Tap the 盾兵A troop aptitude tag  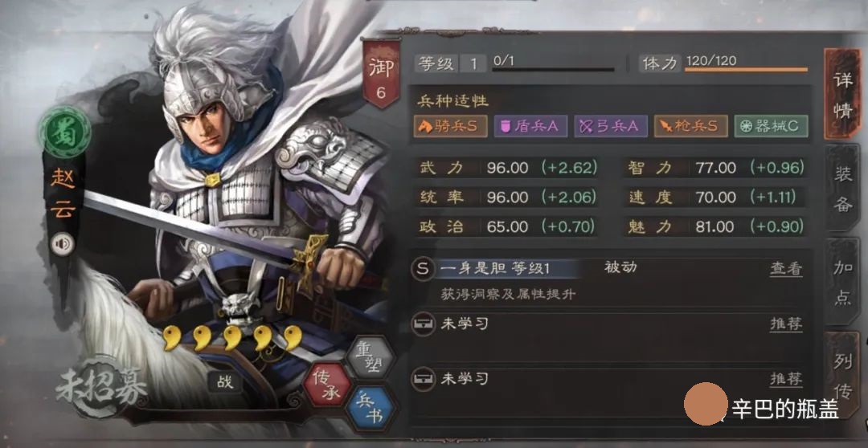coord(530,126)
